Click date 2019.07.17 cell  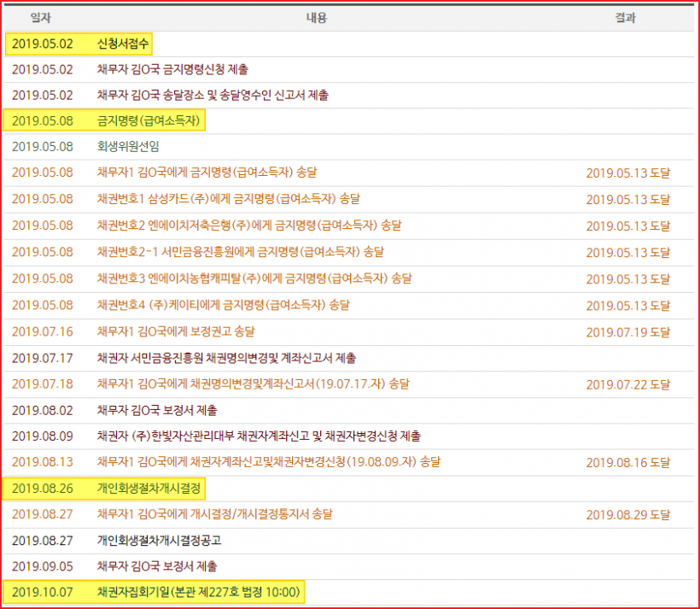coord(43,358)
